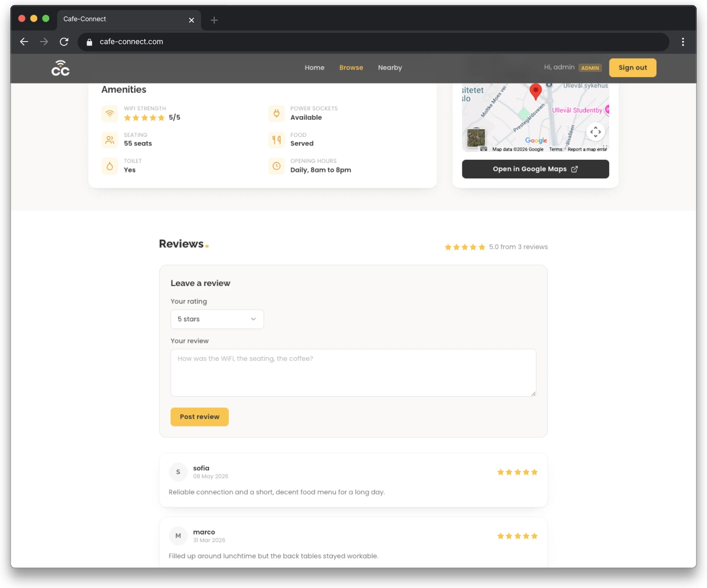Open the browser three-dot menu

click(x=683, y=42)
